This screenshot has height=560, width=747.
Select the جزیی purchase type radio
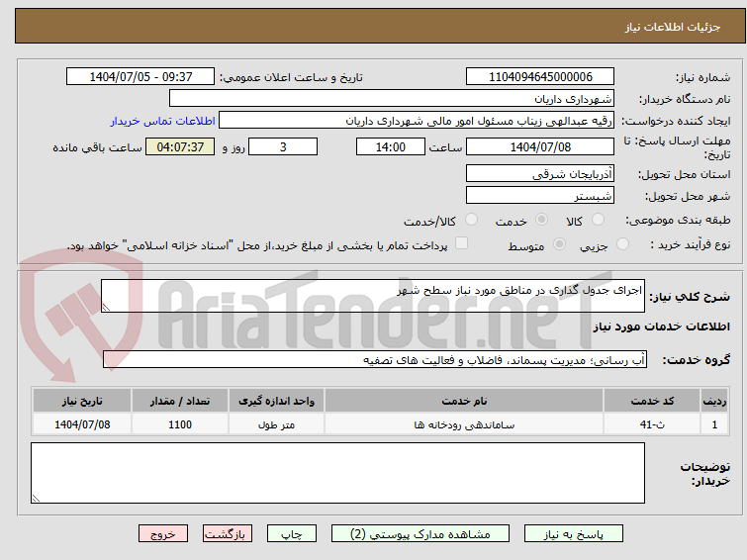[622, 244]
